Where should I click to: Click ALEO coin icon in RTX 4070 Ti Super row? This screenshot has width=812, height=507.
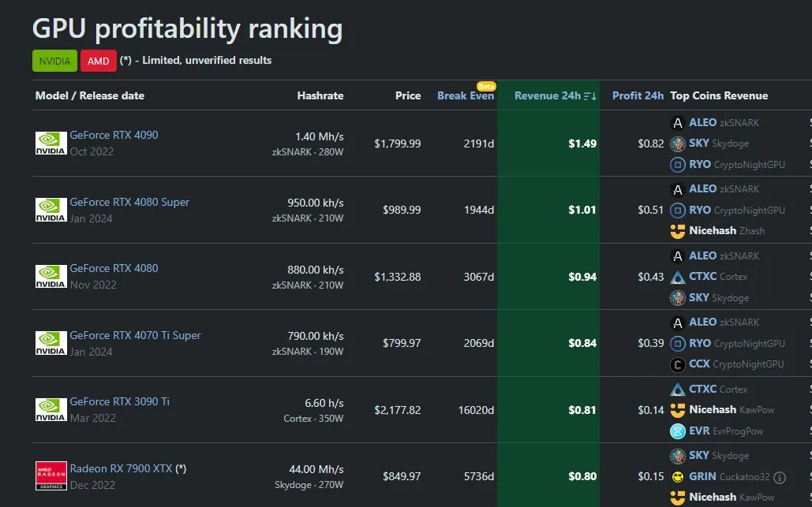coord(677,322)
